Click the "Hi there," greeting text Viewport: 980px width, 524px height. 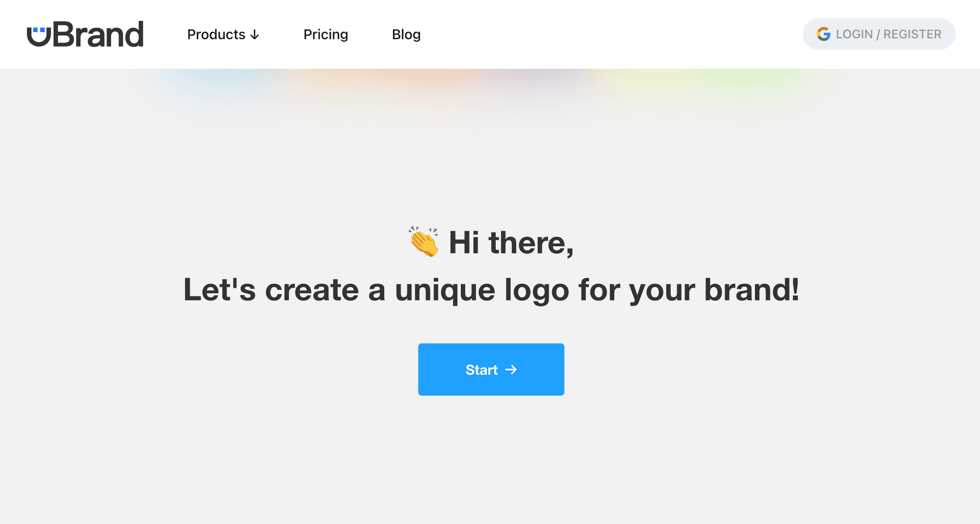[x=510, y=243]
